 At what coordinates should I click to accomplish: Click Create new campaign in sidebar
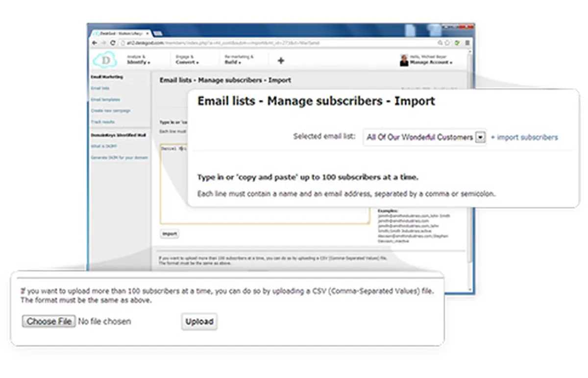[111, 111]
